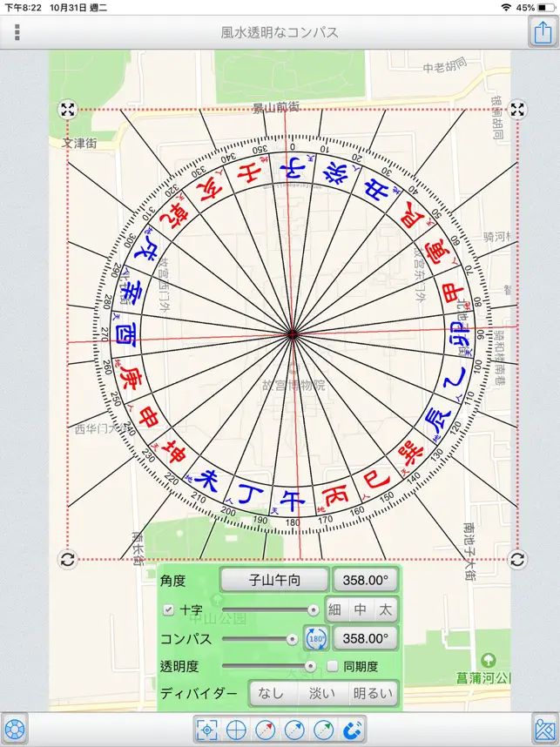This screenshot has width=560, height=747.
Task: Tap the bottom-left rotate handle icon
Action: 68,559
